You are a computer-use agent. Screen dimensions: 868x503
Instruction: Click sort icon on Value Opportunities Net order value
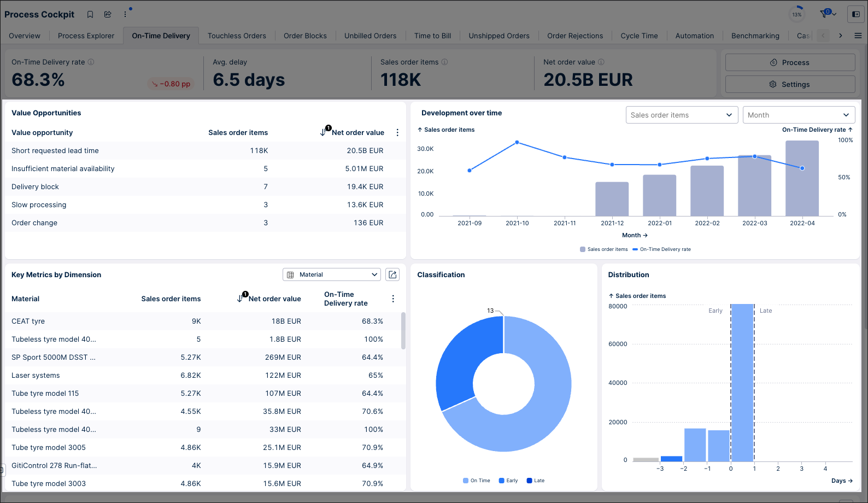tap(324, 132)
